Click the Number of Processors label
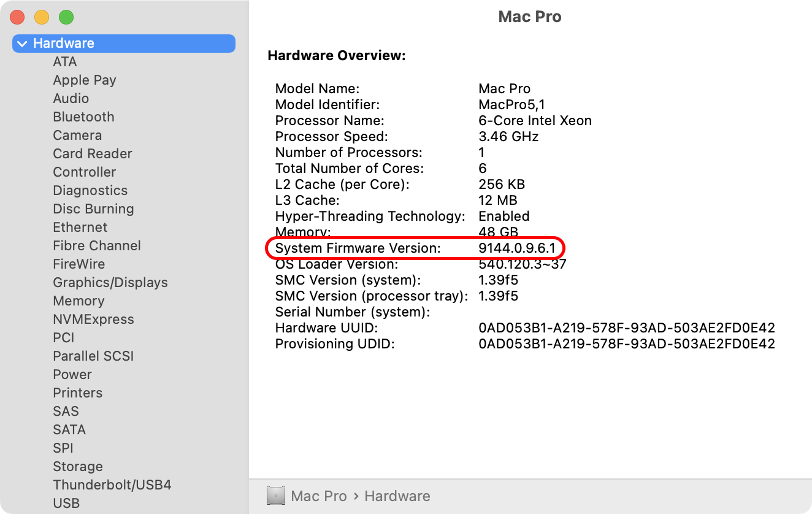The image size is (812, 514). pos(349,152)
